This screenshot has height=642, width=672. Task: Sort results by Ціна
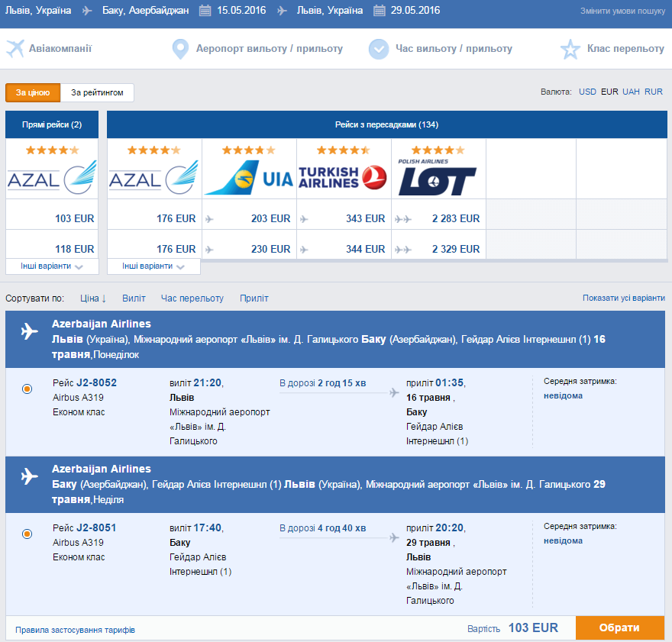[x=93, y=298]
